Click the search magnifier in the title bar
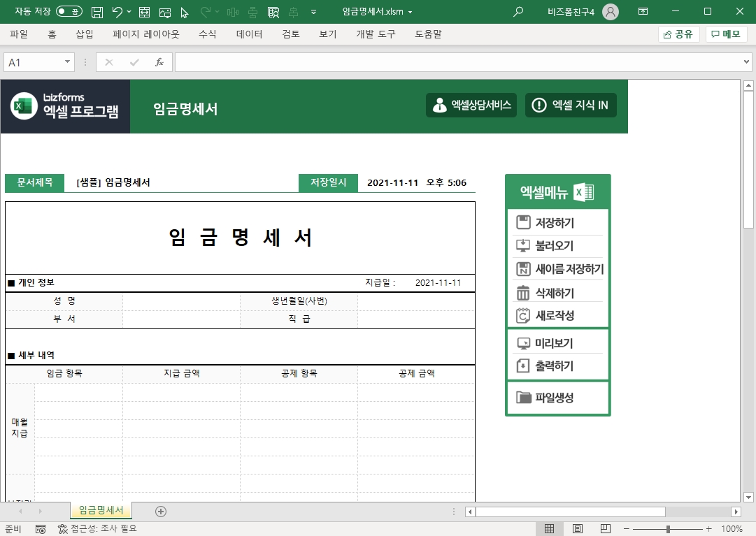 (x=518, y=12)
